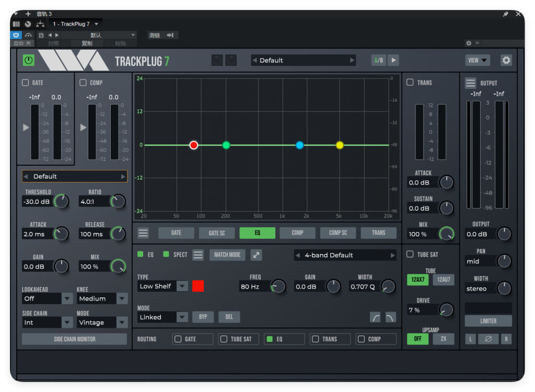Toggle the green TrackPlug power button
This screenshot has height=392, width=535.
click(29, 61)
